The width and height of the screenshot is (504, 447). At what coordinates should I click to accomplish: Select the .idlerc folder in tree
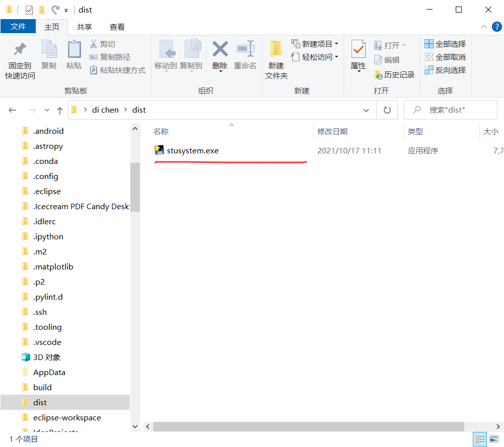click(x=44, y=222)
